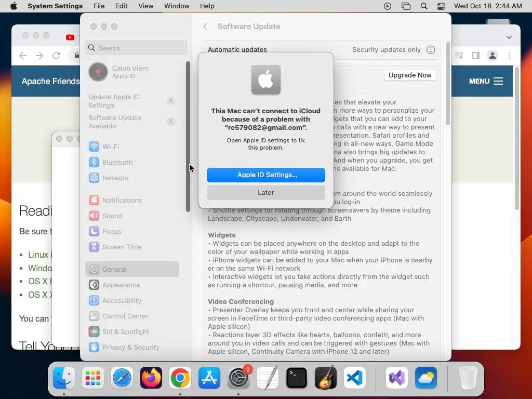Open Visual Studio Code from Dock
The image size is (532, 399).
[x=354, y=378]
